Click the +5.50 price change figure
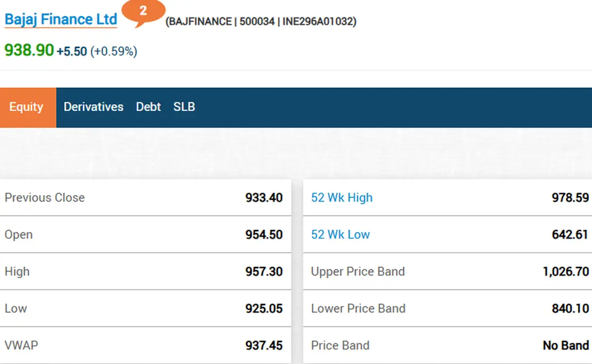This screenshot has height=364, width=592. (72, 51)
